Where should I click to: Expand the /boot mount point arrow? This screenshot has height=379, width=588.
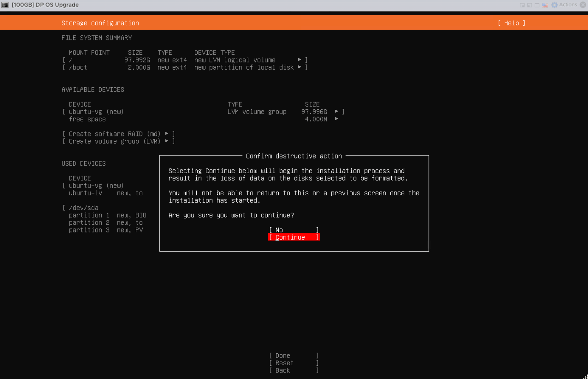(x=300, y=67)
